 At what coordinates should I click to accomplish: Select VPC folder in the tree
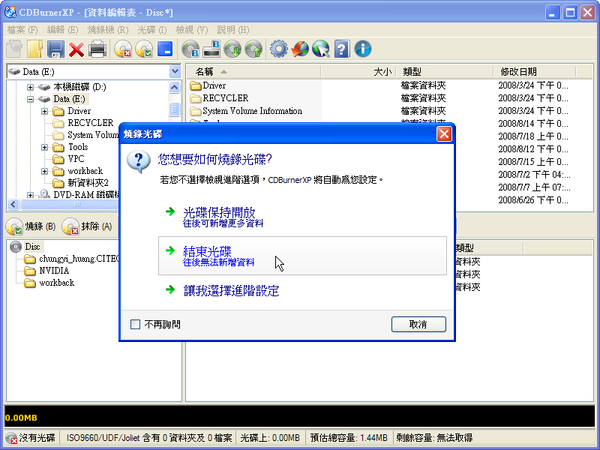[76, 159]
